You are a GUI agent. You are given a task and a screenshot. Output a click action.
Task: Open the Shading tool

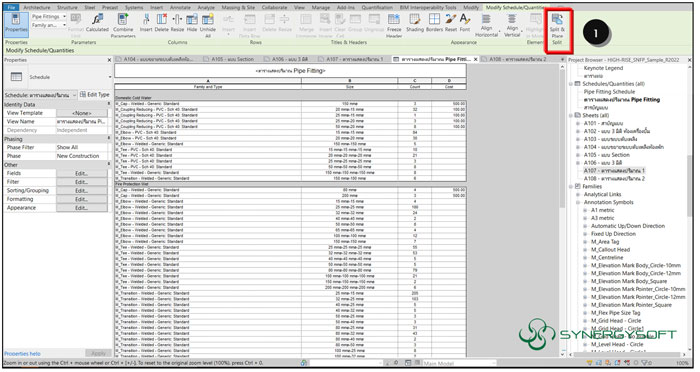pos(415,23)
